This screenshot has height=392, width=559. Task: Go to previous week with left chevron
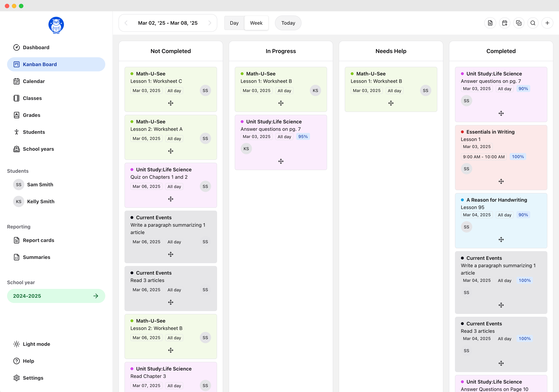126,23
